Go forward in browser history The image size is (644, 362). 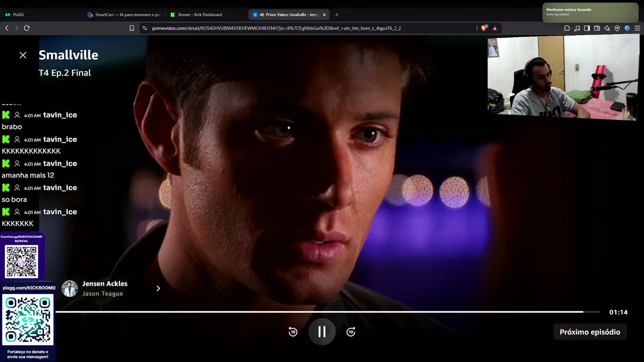click(x=17, y=28)
